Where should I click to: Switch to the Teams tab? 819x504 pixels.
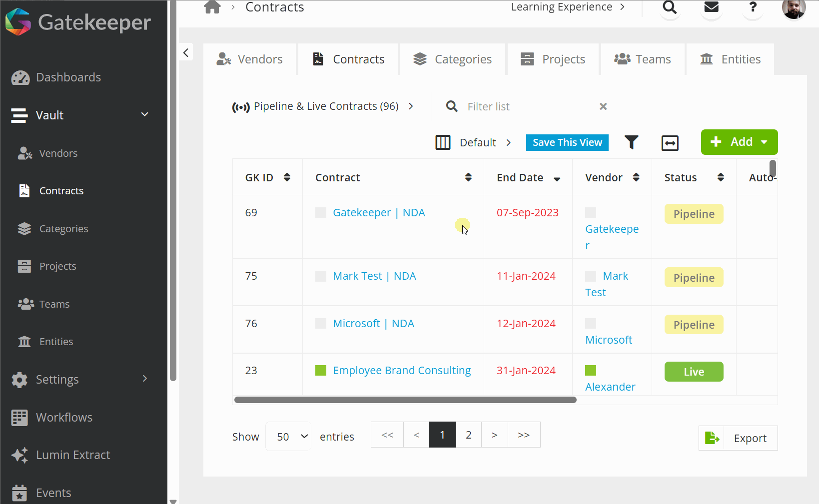pos(643,59)
